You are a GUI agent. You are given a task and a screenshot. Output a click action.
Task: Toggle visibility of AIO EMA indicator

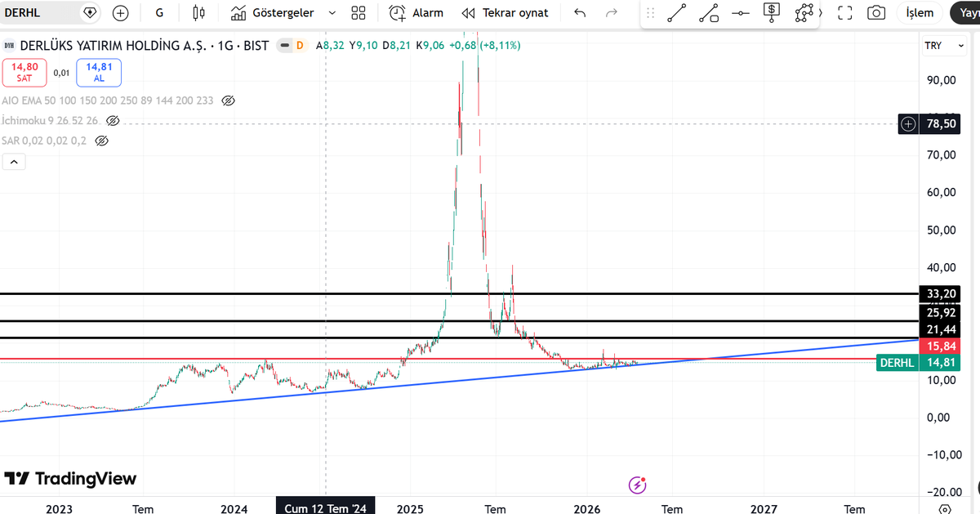[x=229, y=101]
